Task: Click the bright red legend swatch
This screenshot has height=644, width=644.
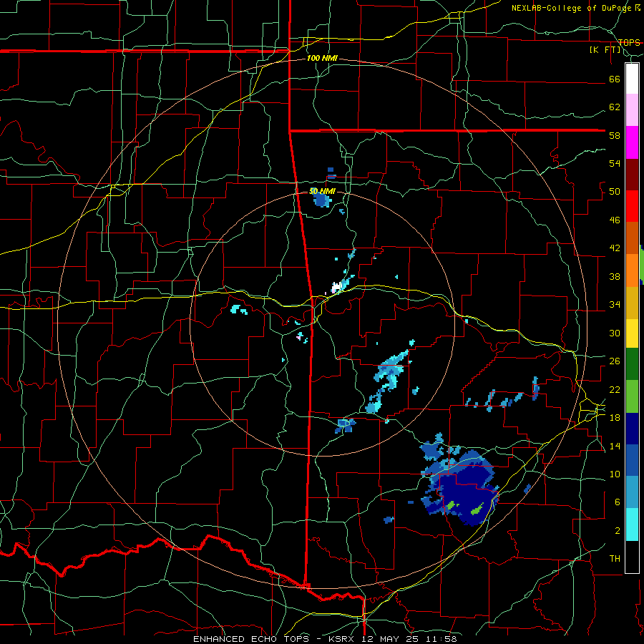Action: (x=632, y=206)
